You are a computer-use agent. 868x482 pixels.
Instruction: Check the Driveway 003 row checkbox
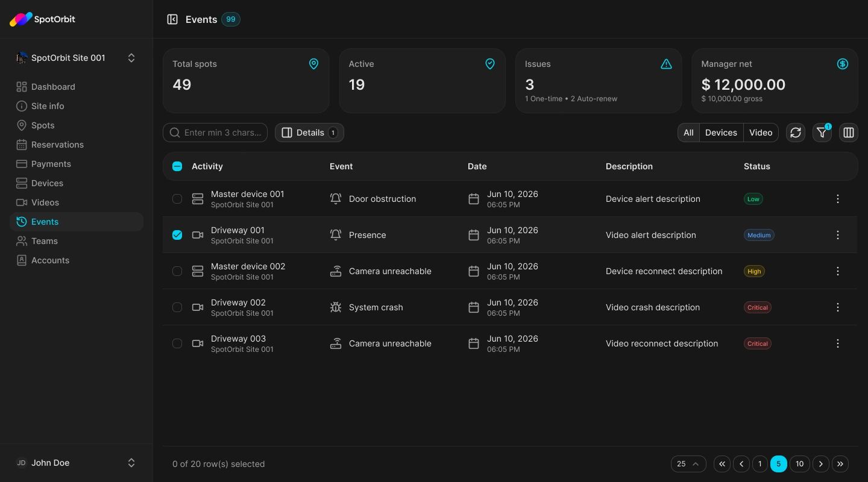(177, 343)
